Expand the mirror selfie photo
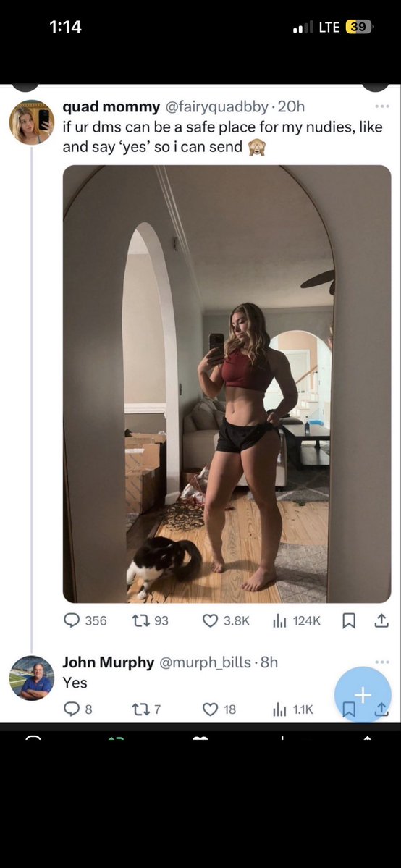 coord(227,384)
